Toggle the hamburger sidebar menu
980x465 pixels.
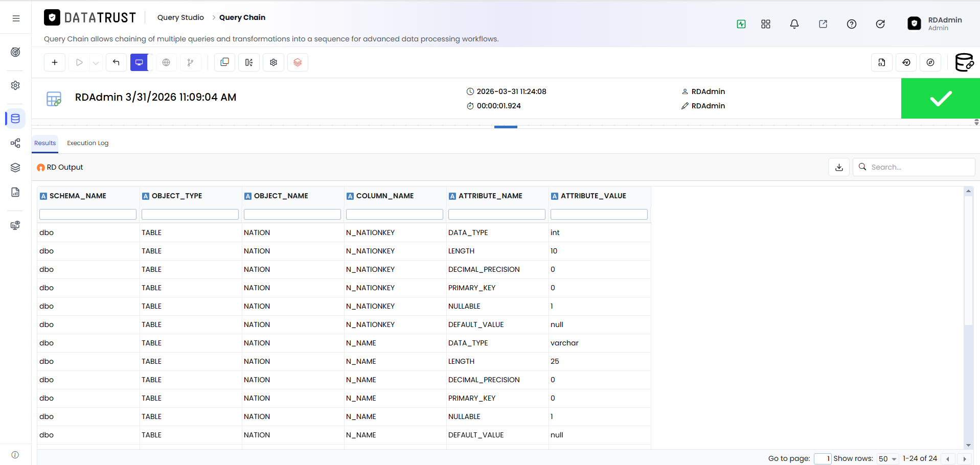tap(16, 18)
